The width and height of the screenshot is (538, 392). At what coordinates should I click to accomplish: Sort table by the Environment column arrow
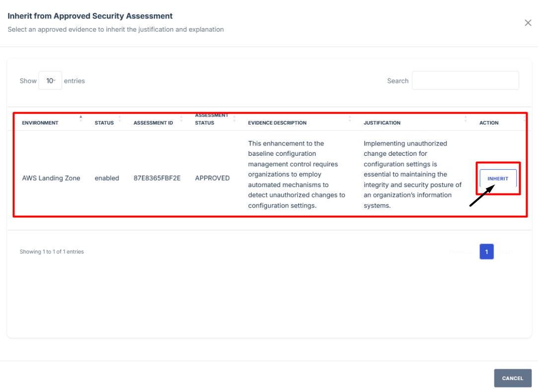coord(81,119)
